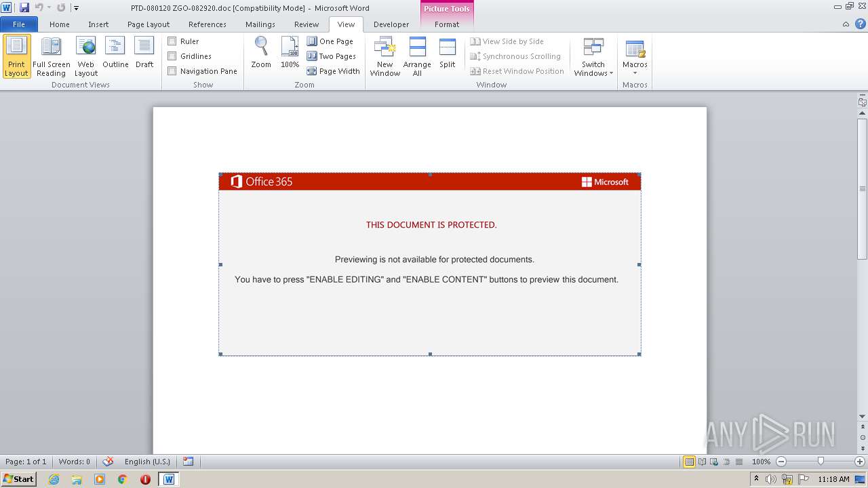Minimize the ribbon with caret icon
The width and height of the screenshot is (868, 488).
point(846,24)
